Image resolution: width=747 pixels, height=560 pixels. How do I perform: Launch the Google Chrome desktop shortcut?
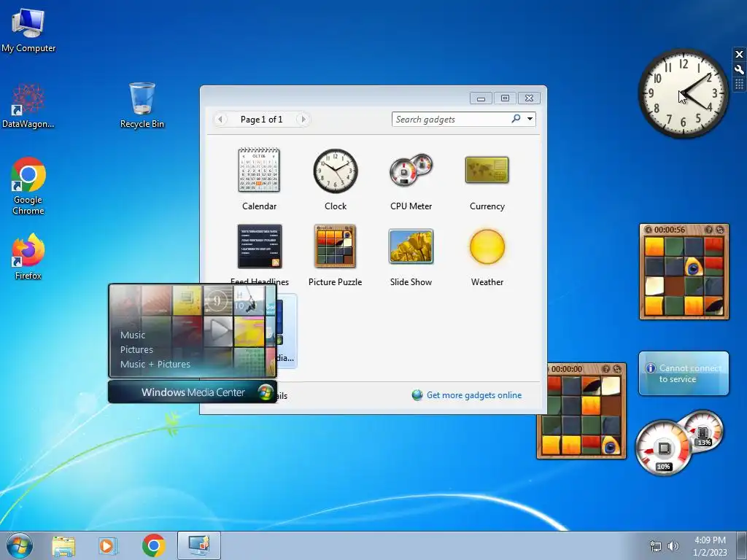[x=28, y=186]
